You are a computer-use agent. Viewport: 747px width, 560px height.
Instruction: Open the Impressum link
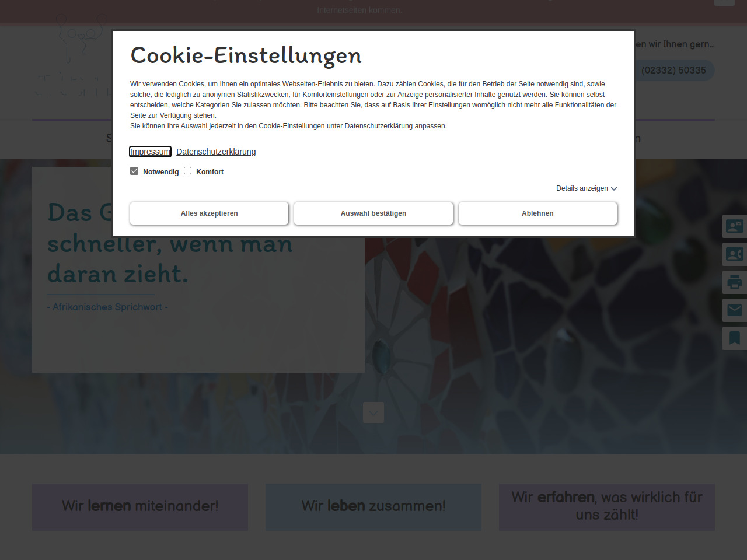(x=150, y=152)
